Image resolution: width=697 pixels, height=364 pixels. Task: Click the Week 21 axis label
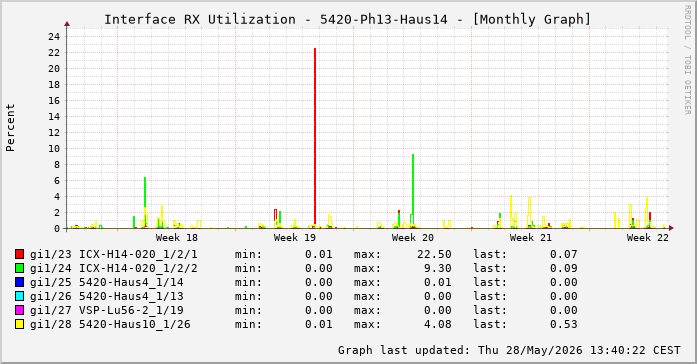(531, 238)
